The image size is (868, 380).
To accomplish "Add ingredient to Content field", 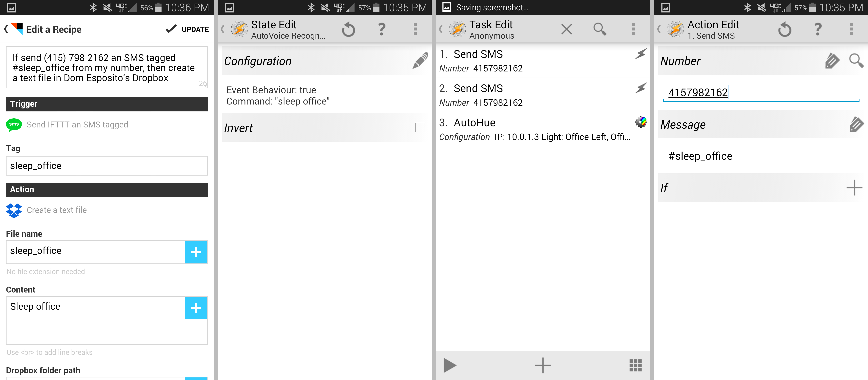I will pos(196,308).
